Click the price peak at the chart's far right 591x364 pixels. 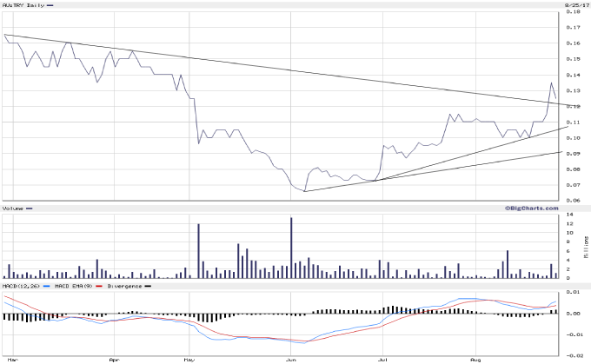tap(551, 83)
